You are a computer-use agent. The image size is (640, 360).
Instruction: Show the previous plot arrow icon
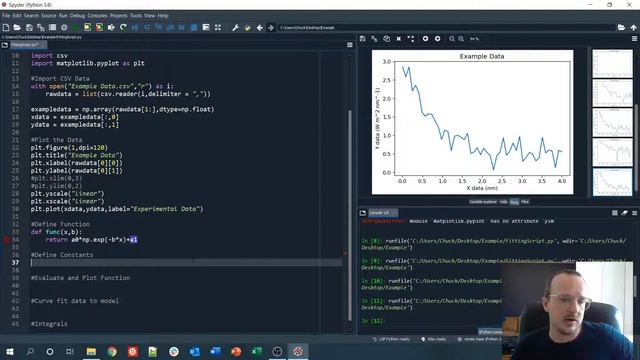tap(425, 38)
